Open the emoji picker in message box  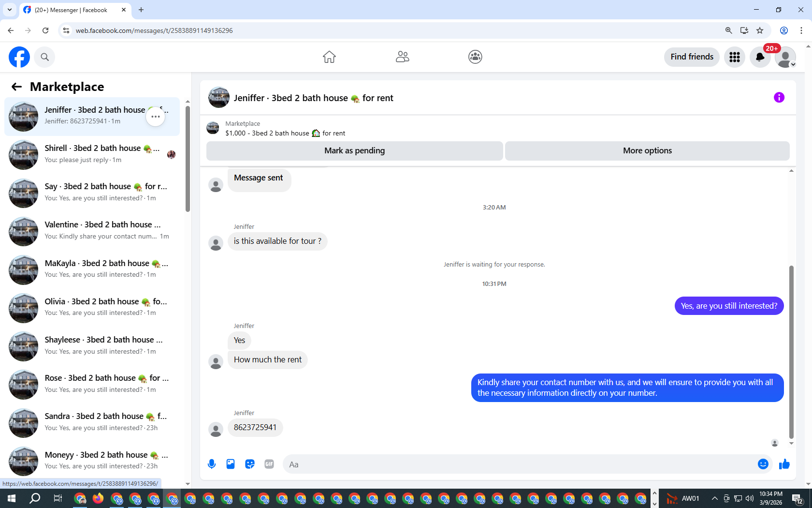coord(763,464)
